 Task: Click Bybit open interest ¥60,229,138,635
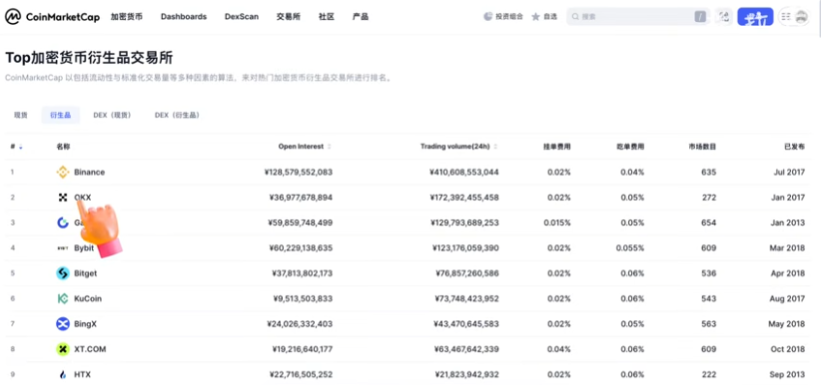coord(301,248)
